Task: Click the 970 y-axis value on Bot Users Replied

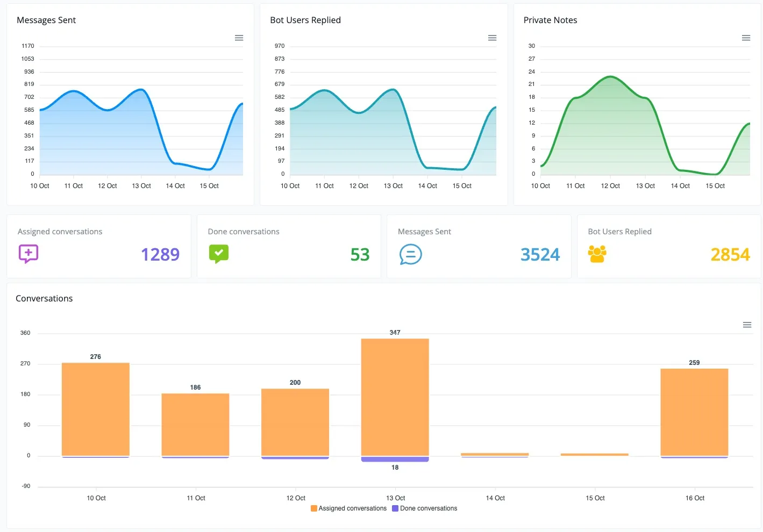Action: tap(280, 46)
